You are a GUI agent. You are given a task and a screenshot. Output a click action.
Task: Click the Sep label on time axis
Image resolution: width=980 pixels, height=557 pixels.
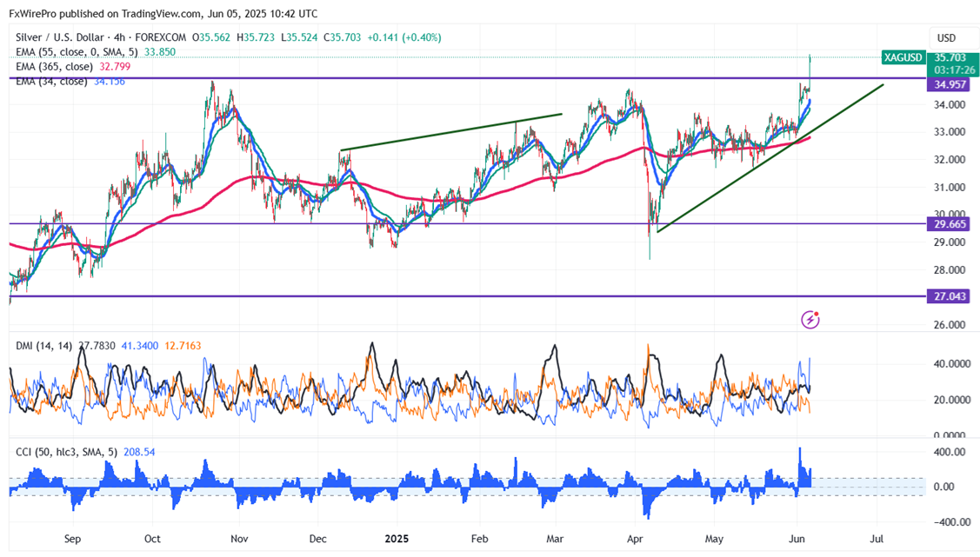(x=72, y=539)
